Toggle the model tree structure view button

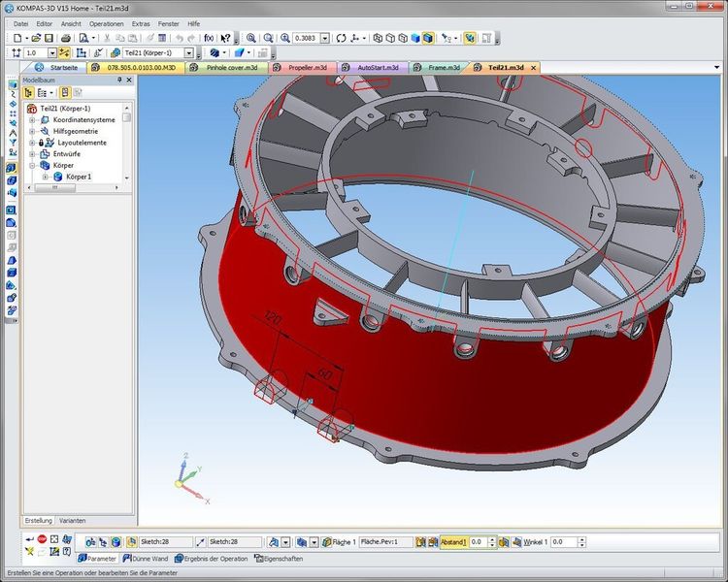(x=28, y=92)
